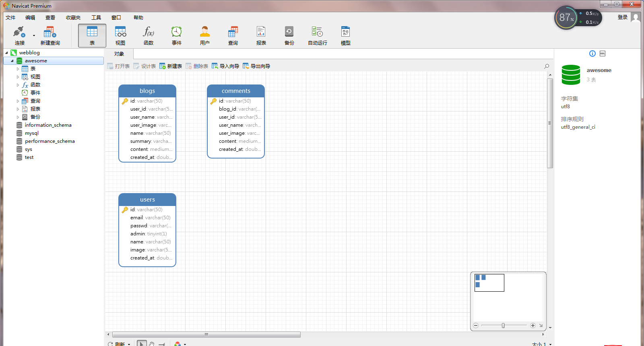The width and height of the screenshot is (644, 346).
Task: Launch the 导入向导 import wizard
Action: 225,66
